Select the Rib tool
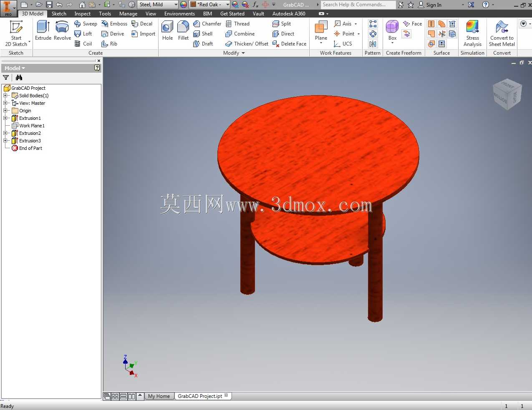The image size is (532, 410). coord(109,44)
